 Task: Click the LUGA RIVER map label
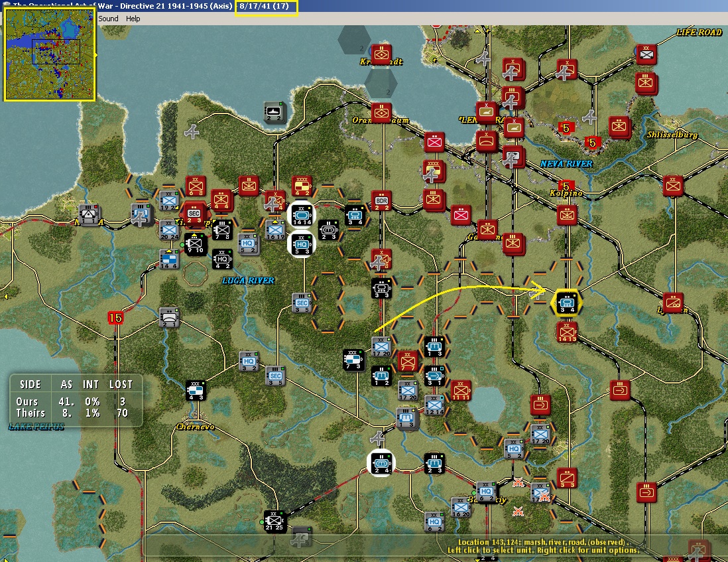point(248,280)
